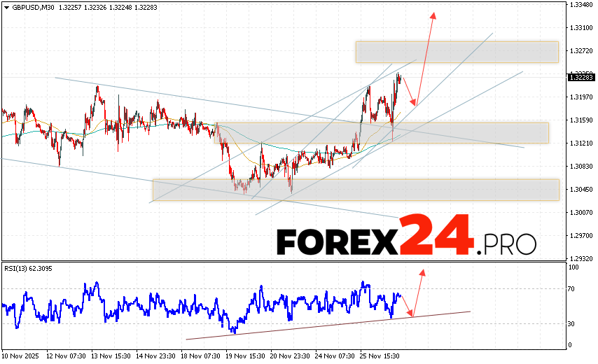Viewport: 598px width, 364px height.
Task: Click the FOREX24.PRO watermark logo
Action: 406,242
